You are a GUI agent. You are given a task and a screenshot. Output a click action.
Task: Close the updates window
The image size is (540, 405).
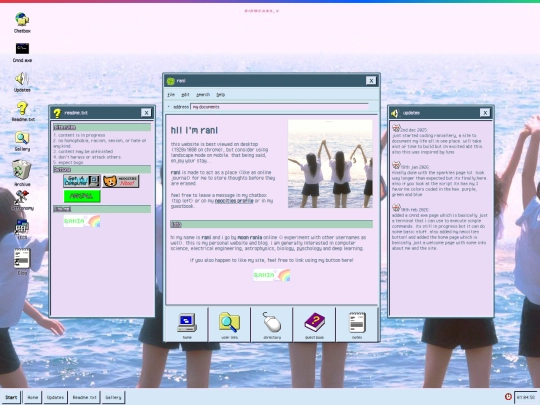pyautogui.click(x=485, y=113)
